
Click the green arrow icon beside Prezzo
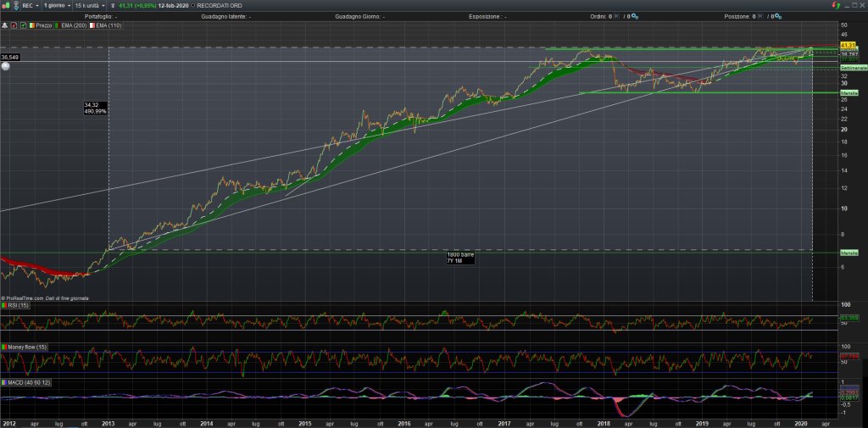24,26
